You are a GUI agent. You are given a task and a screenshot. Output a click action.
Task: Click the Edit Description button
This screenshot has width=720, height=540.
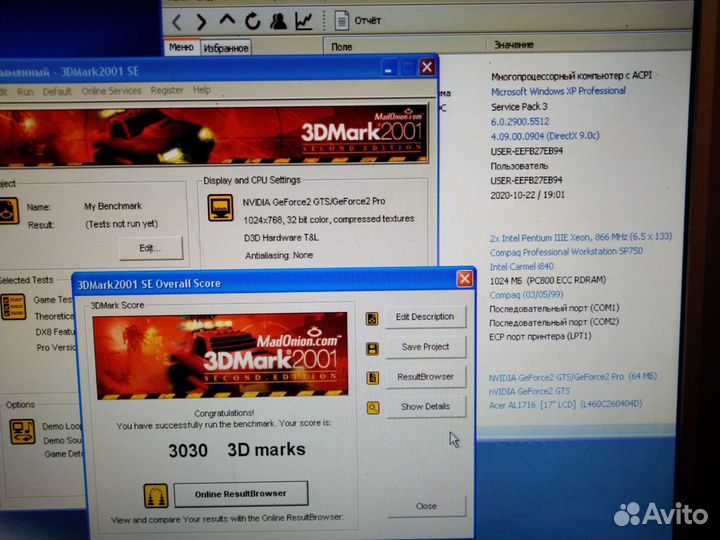point(425,317)
